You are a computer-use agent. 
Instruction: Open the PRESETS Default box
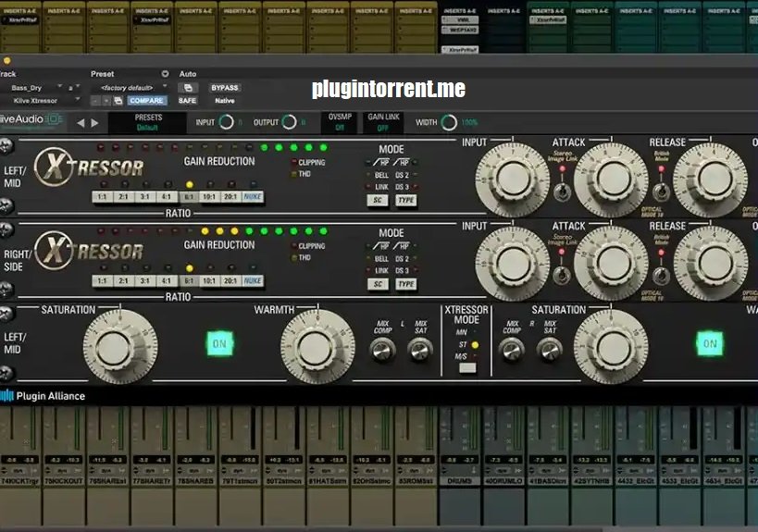[147, 122]
